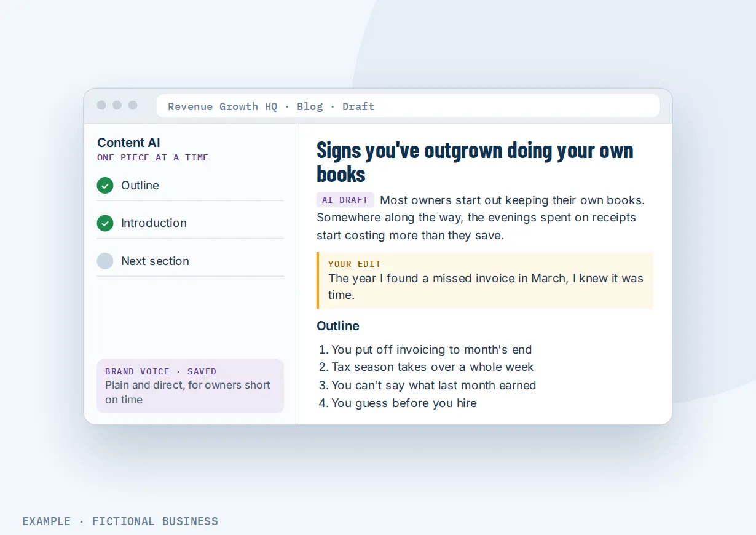Image resolution: width=756 pixels, height=535 pixels.
Task: Click the edit text about missed invoice in March
Action: (486, 287)
